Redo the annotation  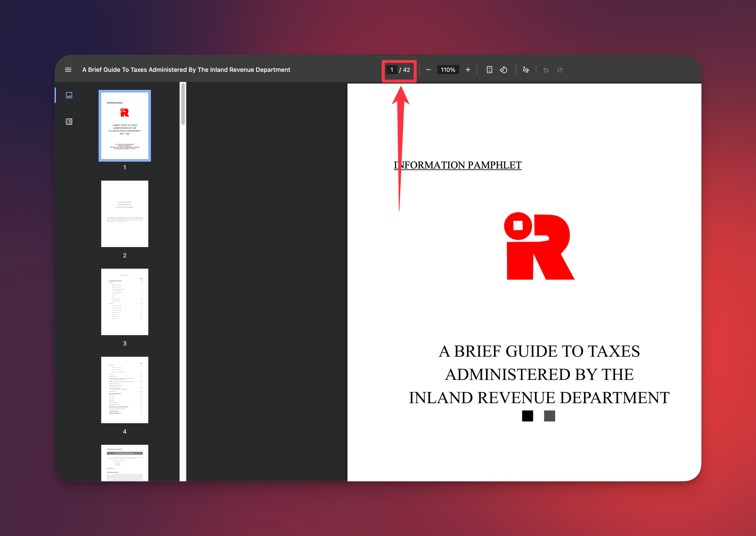560,70
